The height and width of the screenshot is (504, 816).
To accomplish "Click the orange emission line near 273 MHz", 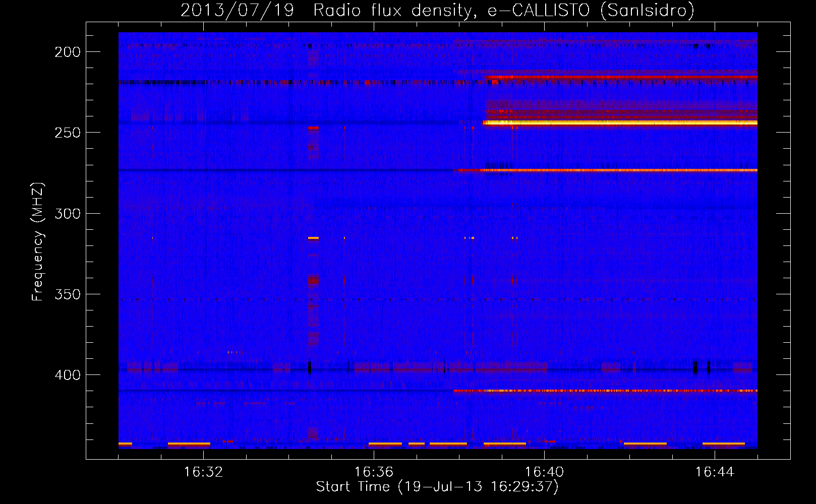I will pyautogui.click(x=605, y=170).
